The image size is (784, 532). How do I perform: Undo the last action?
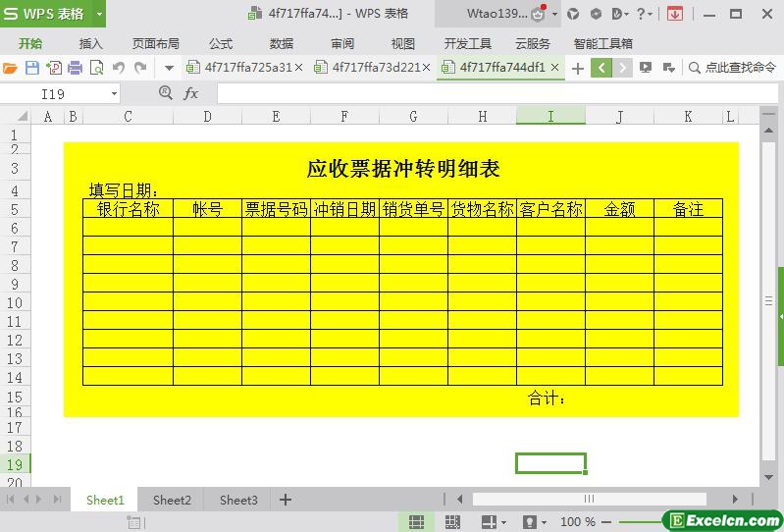click(119, 68)
